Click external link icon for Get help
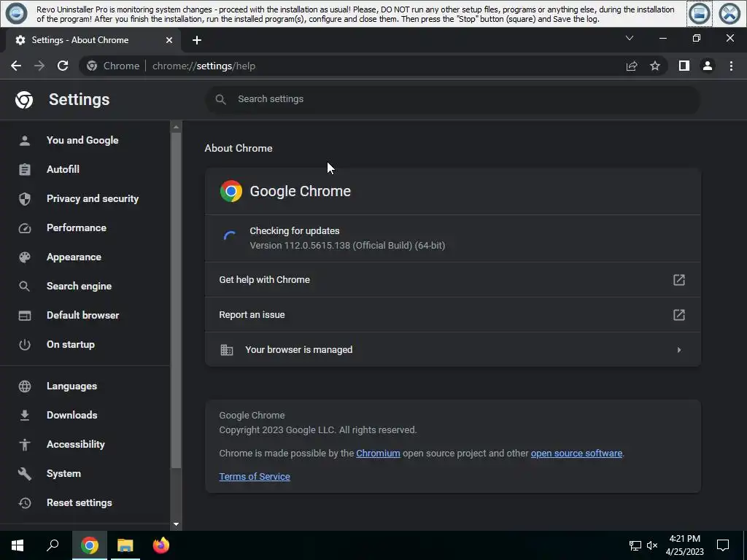 point(679,279)
